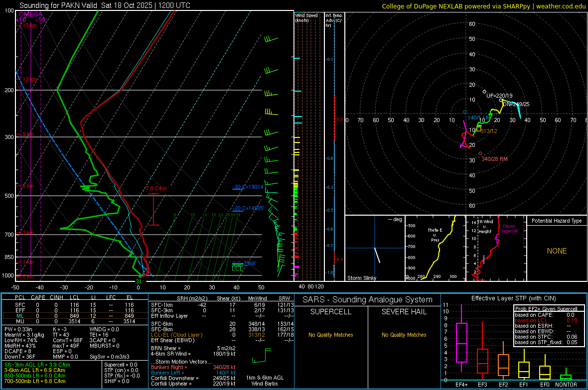This screenshot has height=390, width=588.
Task: Click the '340/28 RM' storm motion label
Action: [494, 159]
